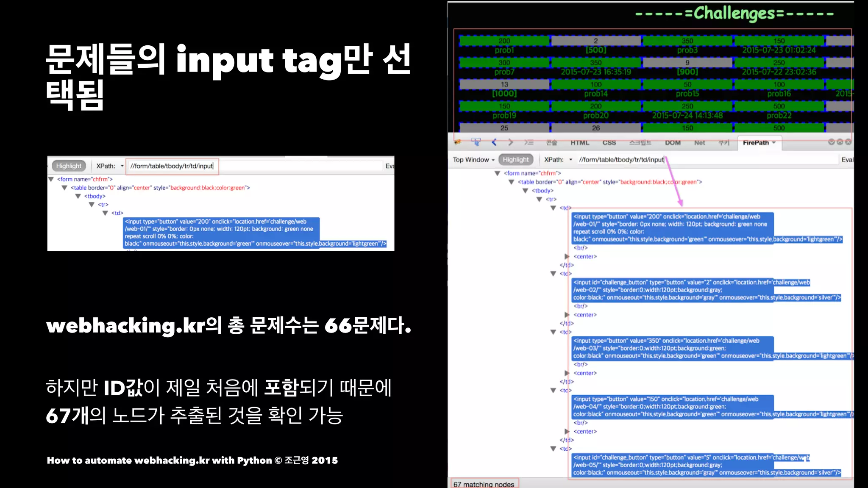Collapse the form node in left inset screenshot

click(x=51, y=179)
